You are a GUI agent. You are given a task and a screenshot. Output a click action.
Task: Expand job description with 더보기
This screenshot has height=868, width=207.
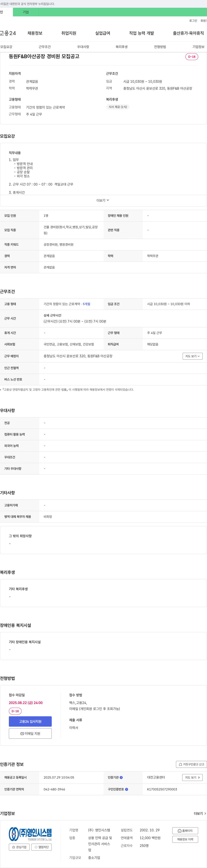[103, 200]
